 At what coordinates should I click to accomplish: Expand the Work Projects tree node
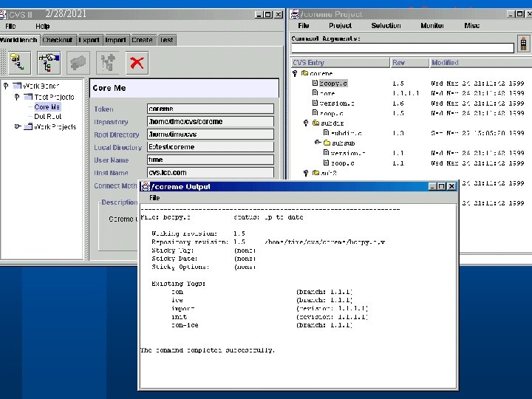(x=17, y=126)
